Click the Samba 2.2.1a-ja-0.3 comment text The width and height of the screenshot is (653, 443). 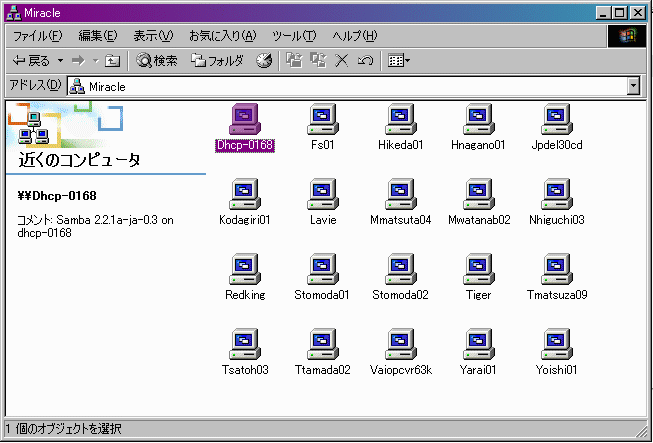(95, 226)
